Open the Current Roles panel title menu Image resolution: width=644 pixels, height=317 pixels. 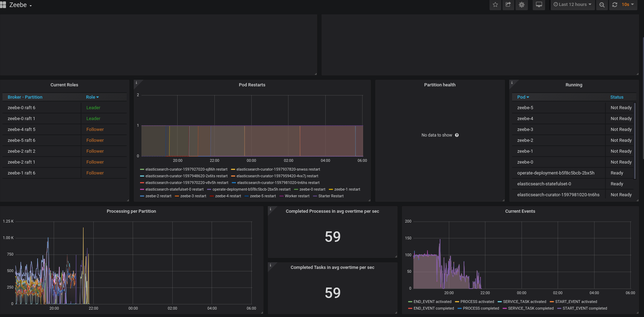64,85
